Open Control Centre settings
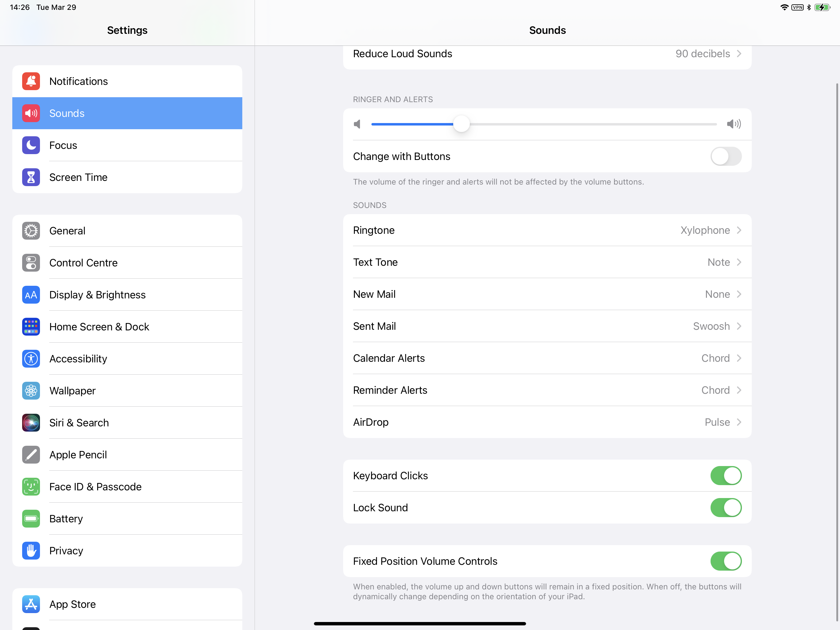The height and width of the screenshot is (630, 840). tap(84, 263)
